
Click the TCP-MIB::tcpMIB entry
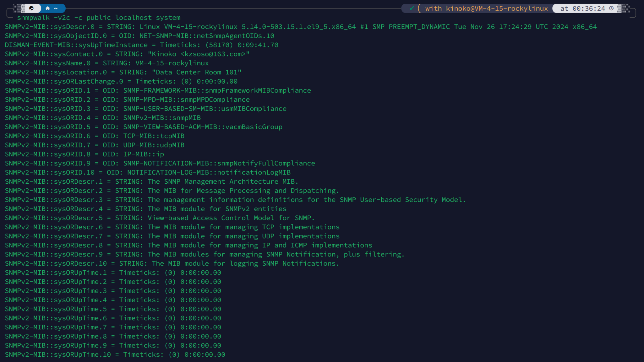tap(154, 136)
